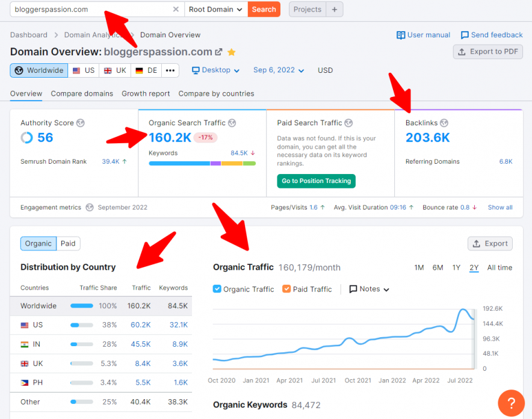532x419 pixels.
Task: Select the Worldwide row in country table
Action: click(101, 306)
